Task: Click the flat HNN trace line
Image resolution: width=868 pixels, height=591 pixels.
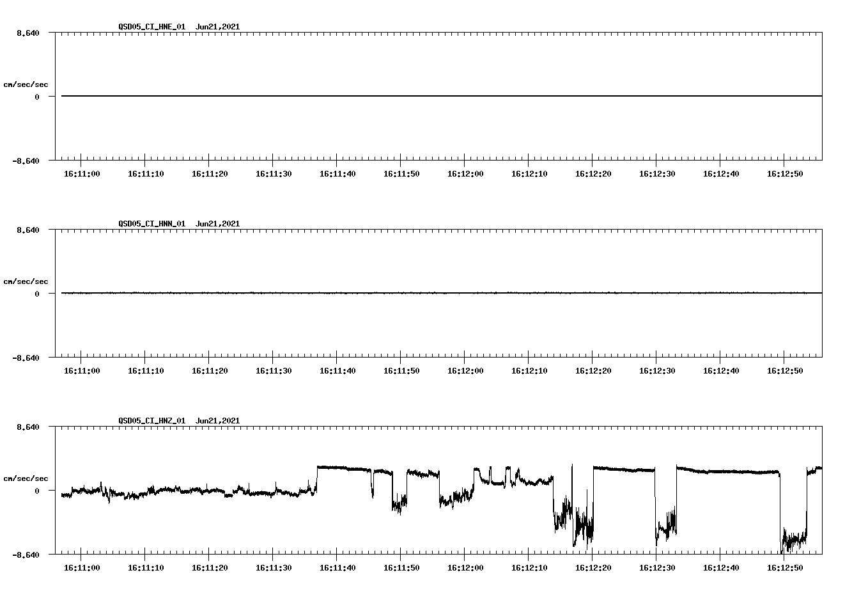Action: 442,293
